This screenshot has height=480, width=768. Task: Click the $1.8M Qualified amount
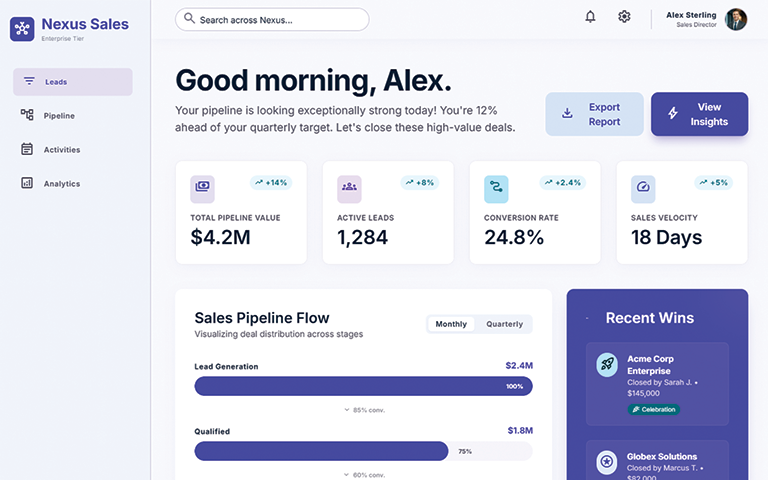[520, 431]
